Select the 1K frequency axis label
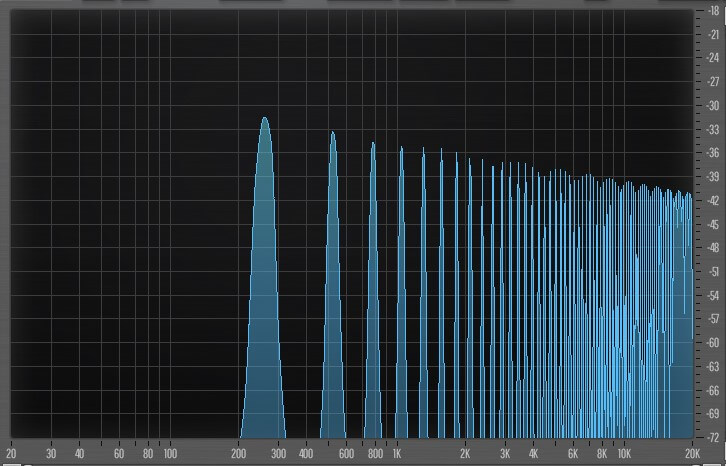726x466 pixels. (396, 453)
